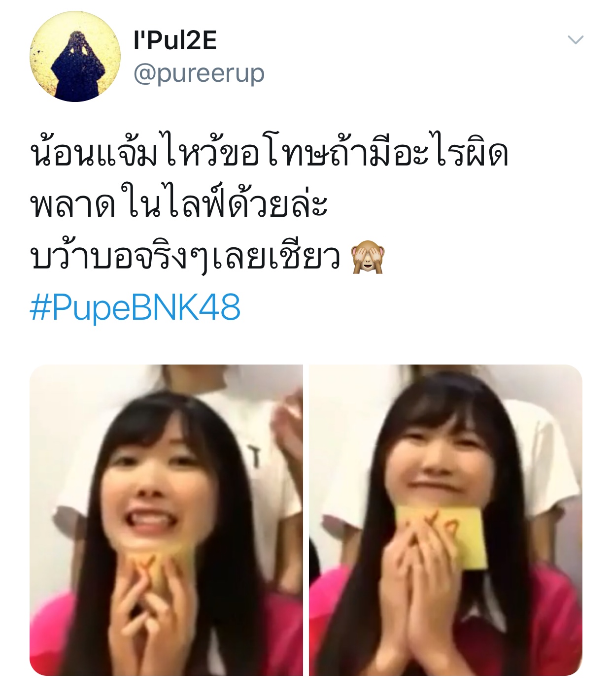Screen dimensions: 611x700
Task: Open the @pureerup handle
Action: [x=199, y=74]
